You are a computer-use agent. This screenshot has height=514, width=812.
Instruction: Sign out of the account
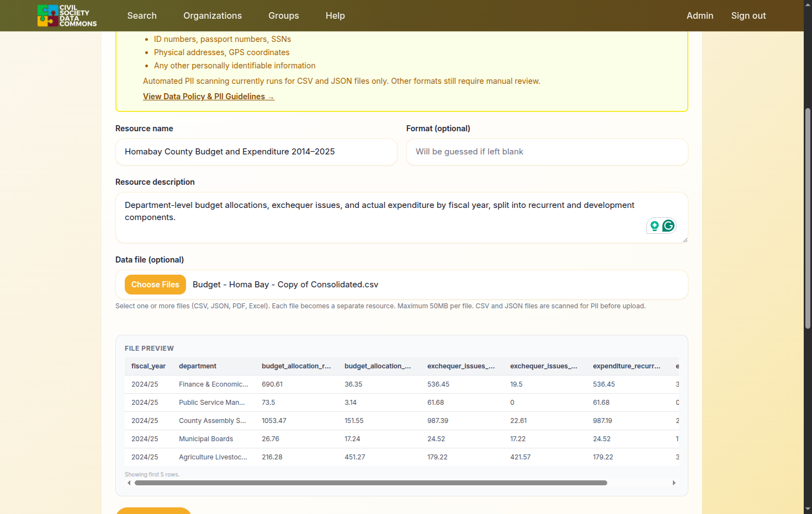[749, 15]
